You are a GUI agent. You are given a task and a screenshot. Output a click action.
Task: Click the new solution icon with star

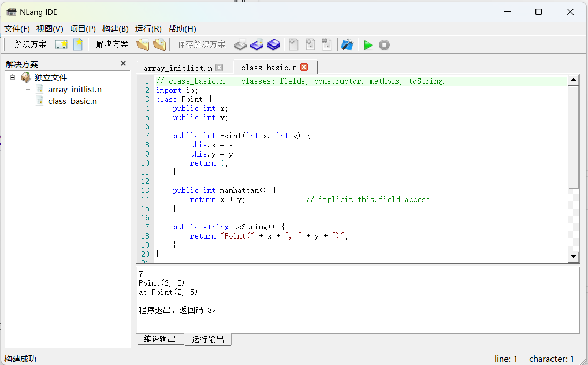[61, 44]
